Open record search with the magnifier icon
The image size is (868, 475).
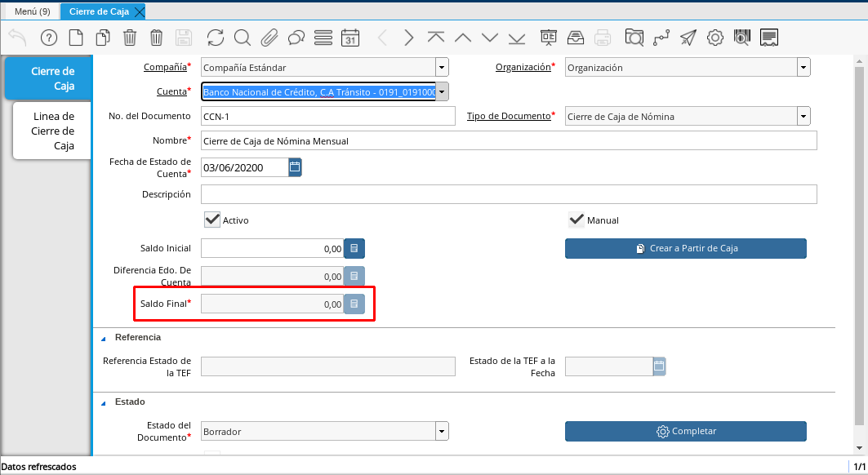242,38
